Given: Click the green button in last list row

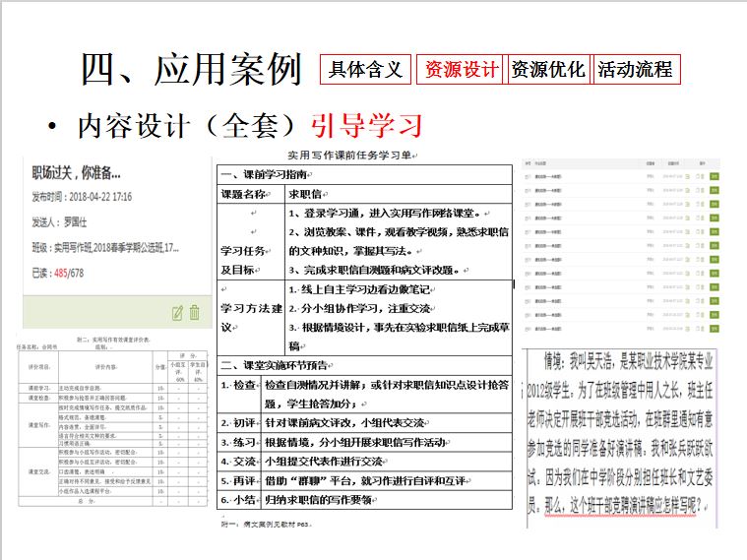Looking at the screenshot, I should [x=715, y=329].
